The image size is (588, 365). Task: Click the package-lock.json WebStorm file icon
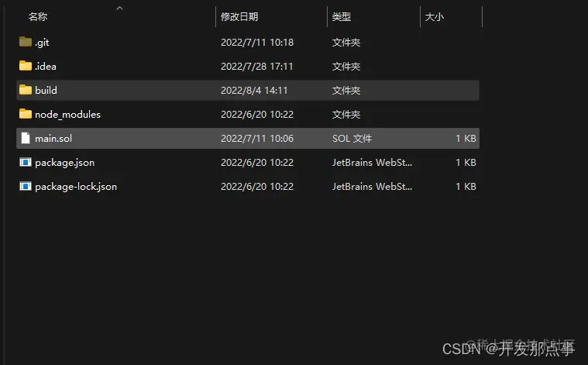pos(25,186)
